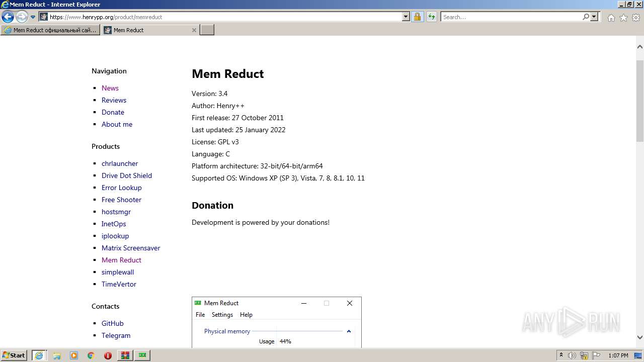Open the Mem Reduct product link
The width and height of the screenshot is (644, 362).
tap(121, 260)
